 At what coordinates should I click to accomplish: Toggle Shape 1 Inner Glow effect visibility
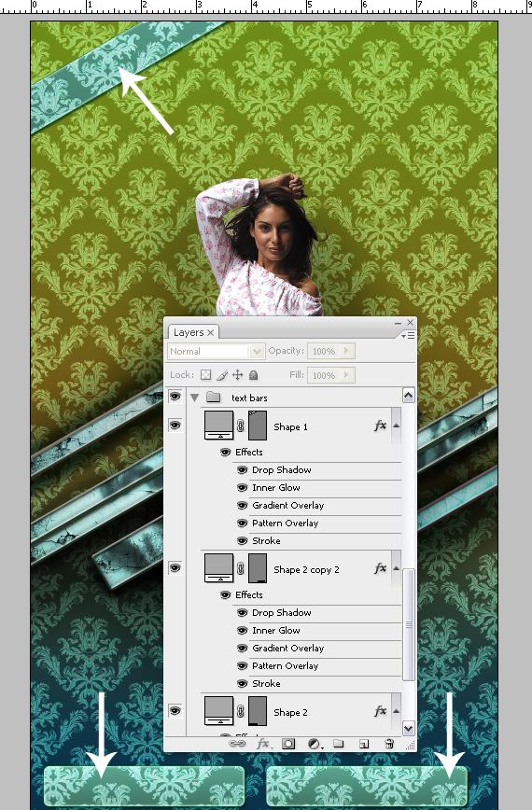(243, 488)
